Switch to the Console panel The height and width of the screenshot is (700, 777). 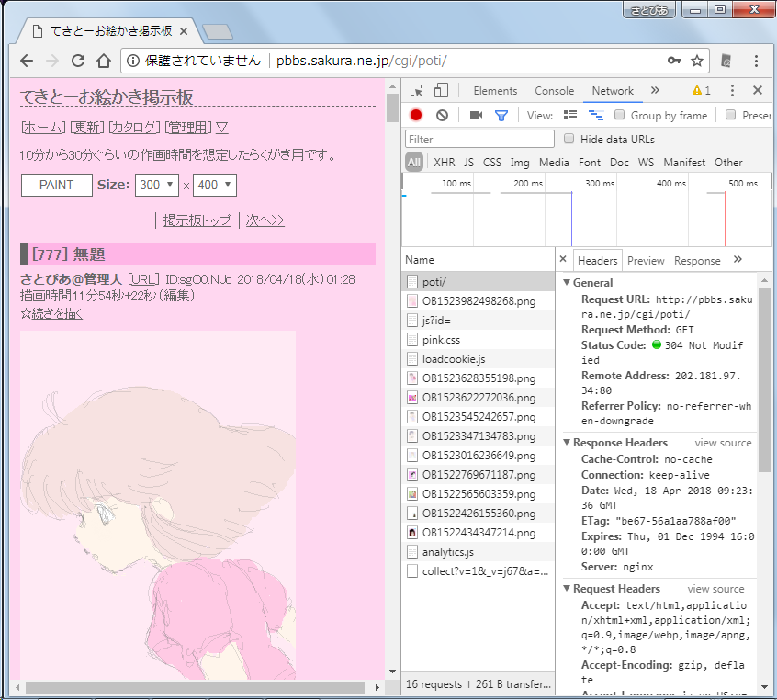(554, 91)
